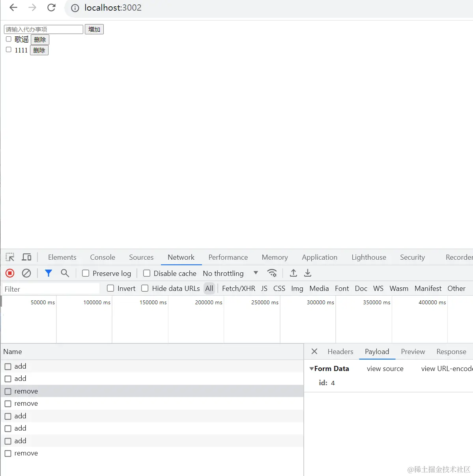Click the 200000 ms timeline marker
This screenshot has width=473, height=476.
209,302
